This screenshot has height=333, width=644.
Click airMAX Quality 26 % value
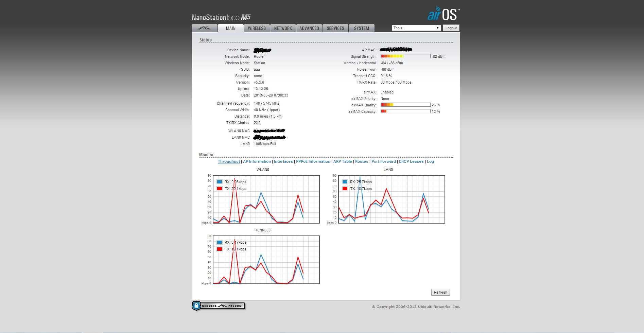click(x=436, y=105)
